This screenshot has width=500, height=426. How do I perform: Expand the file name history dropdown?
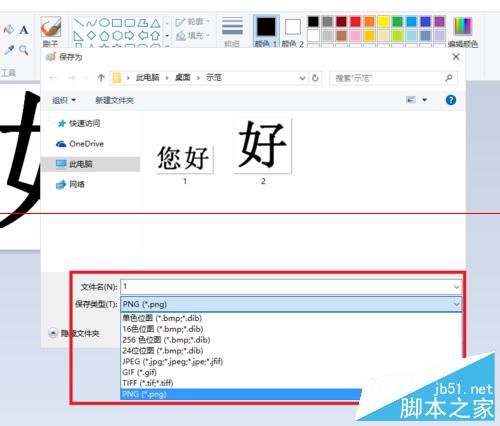[x=456, y=287]
